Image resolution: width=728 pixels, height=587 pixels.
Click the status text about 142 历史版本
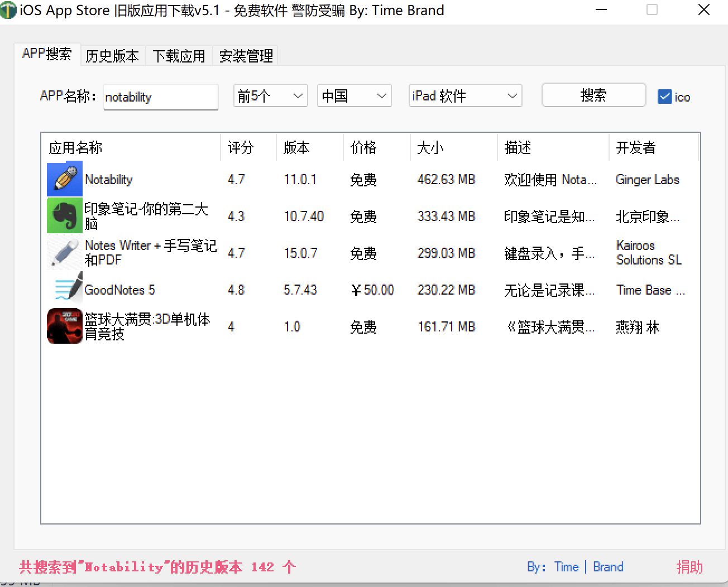pyautogui.click(x=157, y=567)
